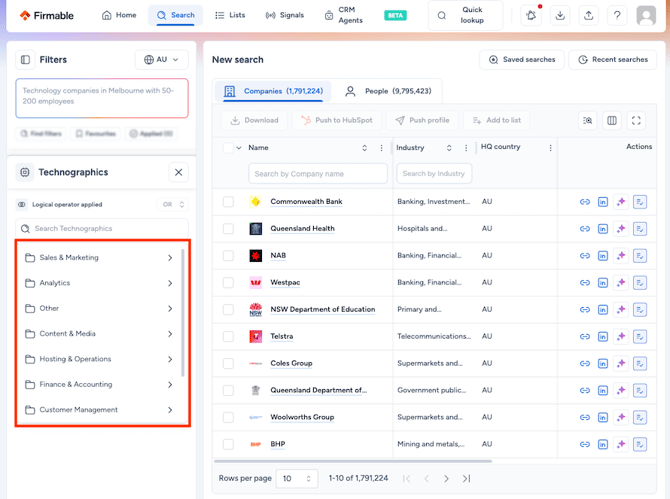Select Queensland Health row checkbox

tap(228, 229)
